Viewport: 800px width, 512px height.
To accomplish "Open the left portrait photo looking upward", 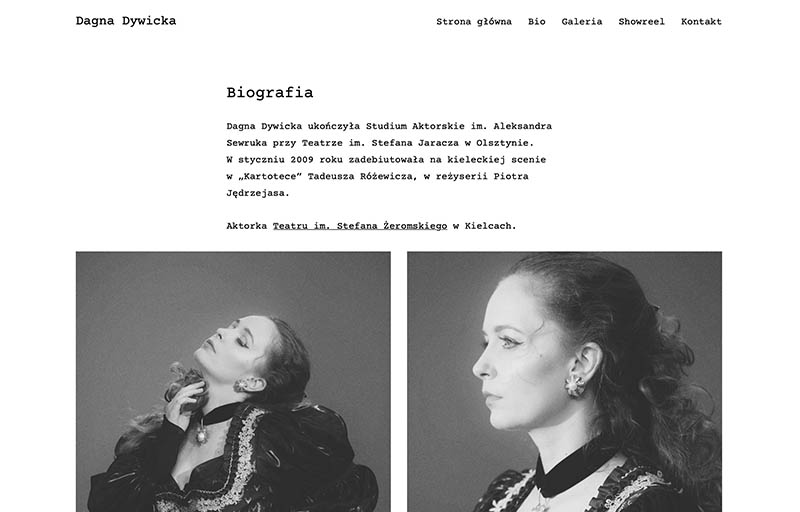I will (233, 381).
